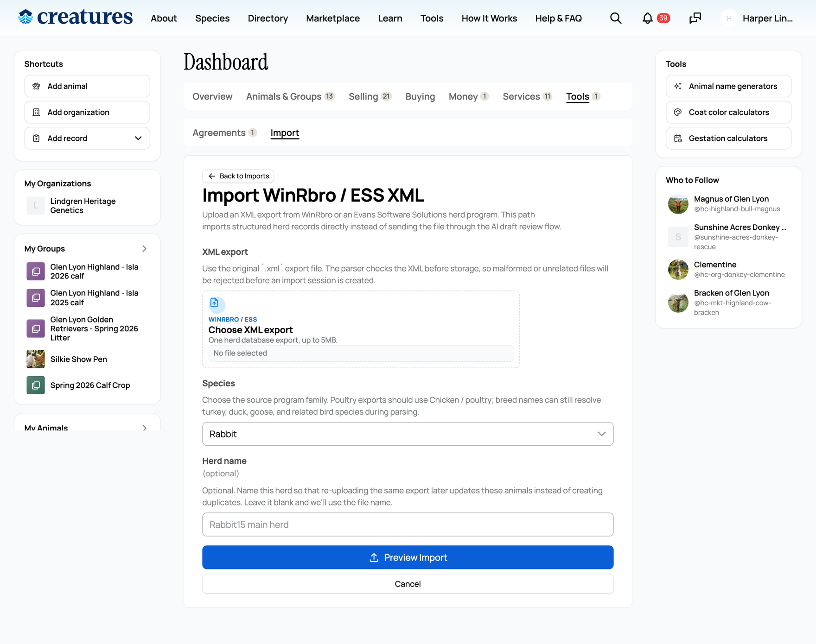Click Add organization shortcut

[87, 112]
